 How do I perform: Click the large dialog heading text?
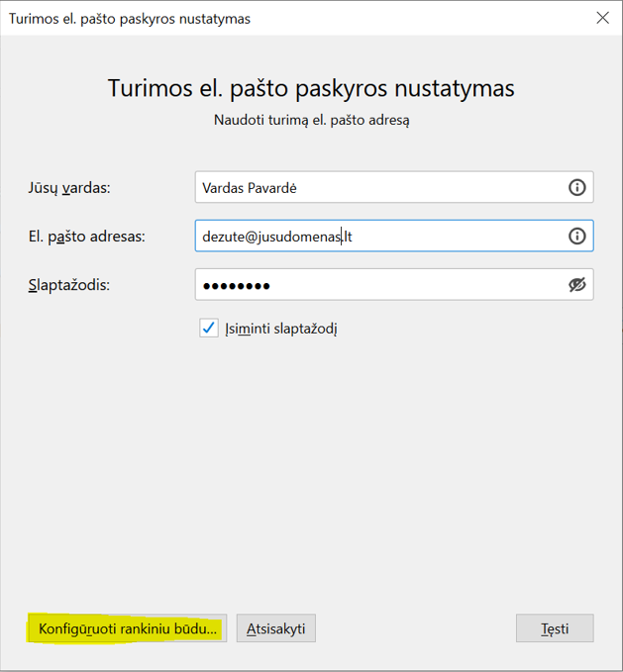tap(311, 89)
